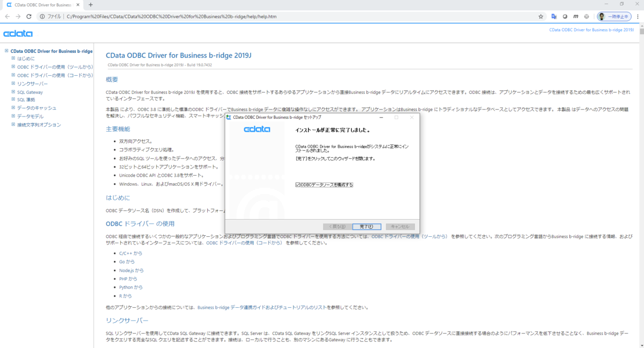The width and height of the screenshot is (644, 348).
Task: Expand the 接続文字列オプション tree node
Action: (x=13, y=125)
